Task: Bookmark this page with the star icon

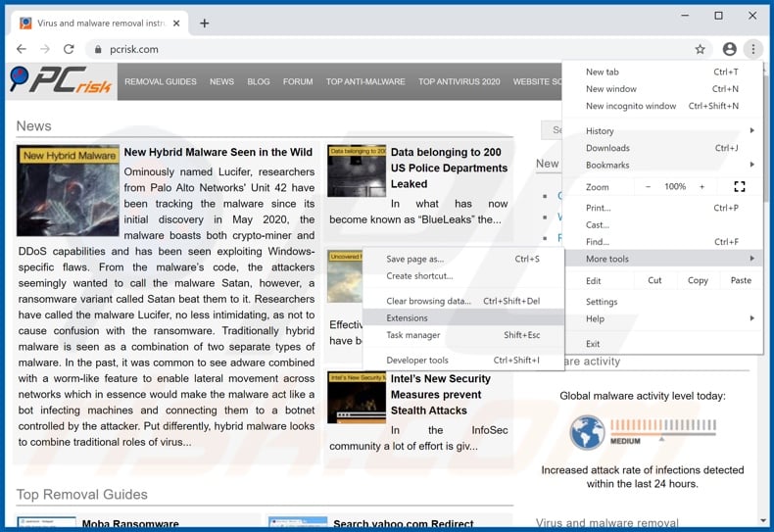Action: pyautogui.click(x=700, y=49)
